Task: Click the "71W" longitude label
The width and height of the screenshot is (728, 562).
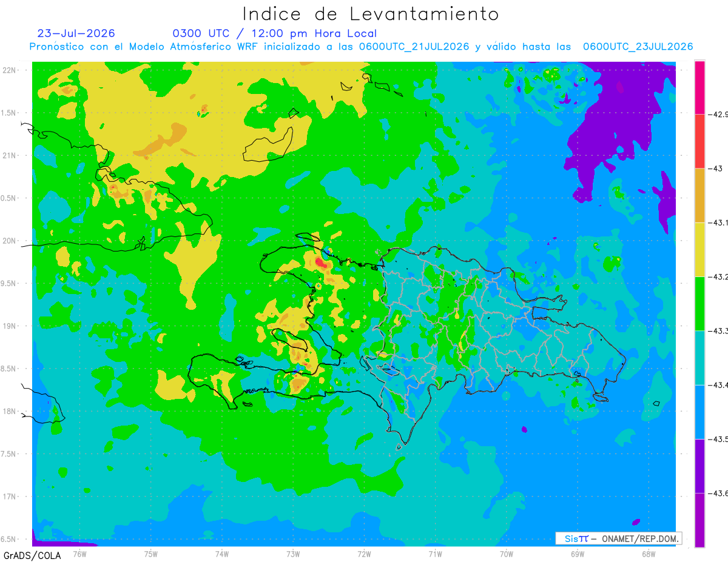Action: pyautogui.click(x=435, y=553)
